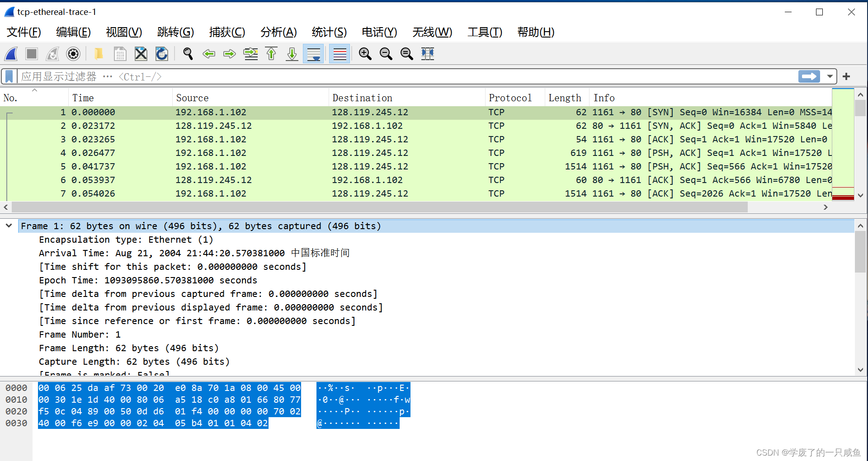Click the go to specified packet icon
The image size is (868, 461).
click(250, 54)
